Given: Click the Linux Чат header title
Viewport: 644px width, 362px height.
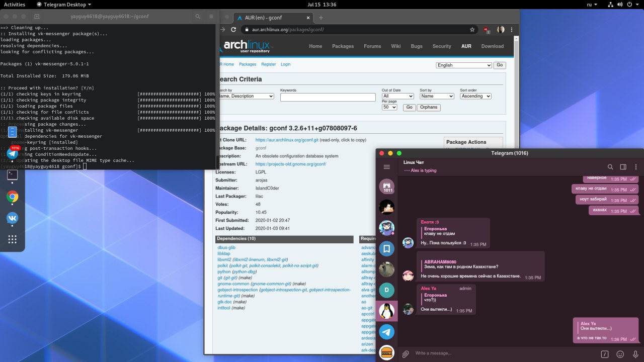Looking at the screenshot, I should coord(414,163).
